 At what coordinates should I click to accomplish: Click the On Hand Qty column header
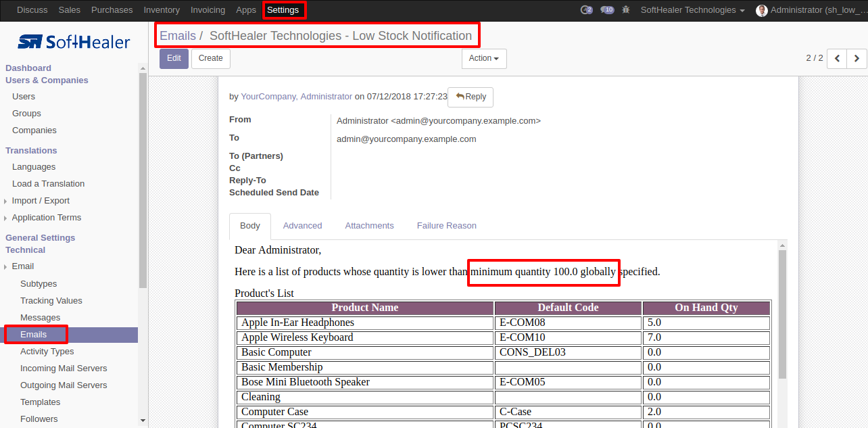pos(706,308)
